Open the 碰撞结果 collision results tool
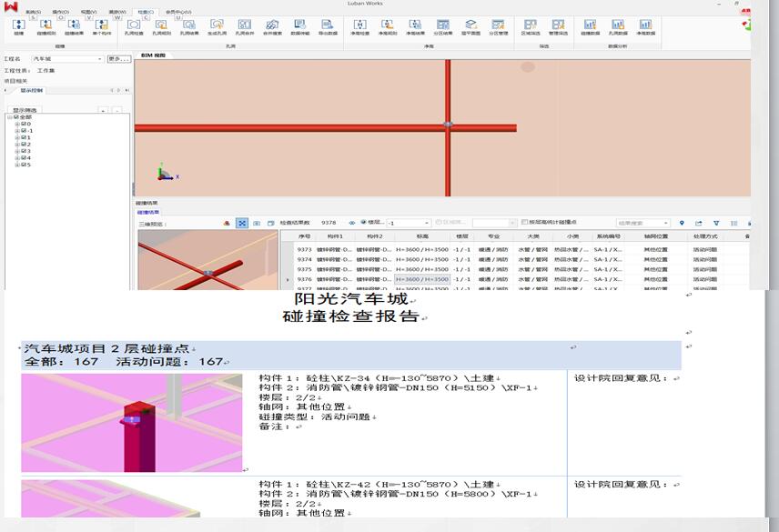The width and height of the screenshot is (779, 532). coord(74,26)
